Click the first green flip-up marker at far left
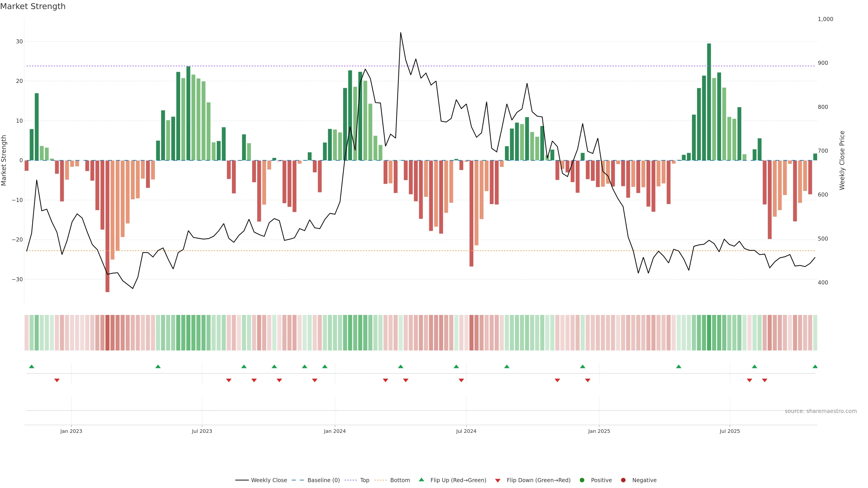This screenshot has width=868, height=488. pos(32,366)
